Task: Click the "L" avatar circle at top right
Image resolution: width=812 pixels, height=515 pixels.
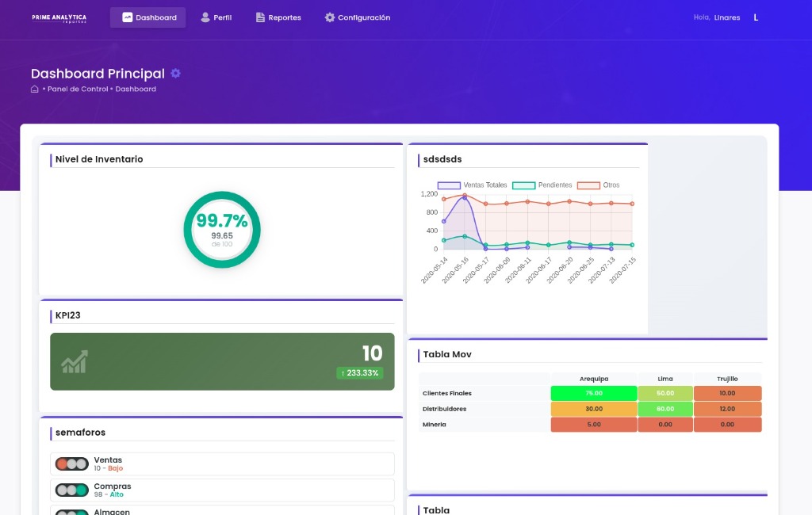Action: [756, 16]
